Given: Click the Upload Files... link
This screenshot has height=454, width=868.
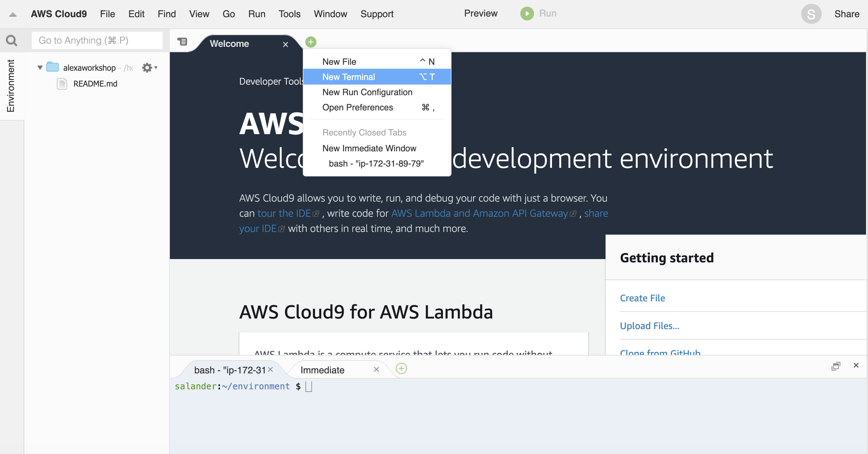Looking at the screenshot, I should point(649,326).
